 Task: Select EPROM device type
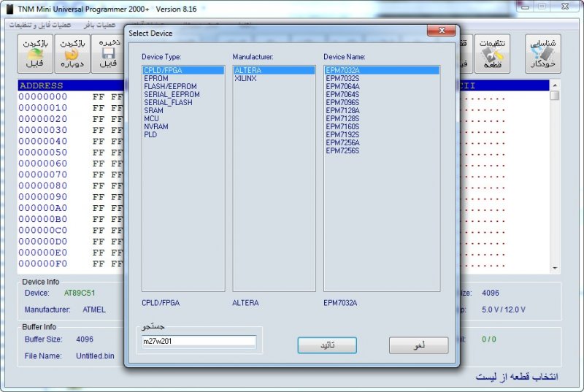coord(156,79)
